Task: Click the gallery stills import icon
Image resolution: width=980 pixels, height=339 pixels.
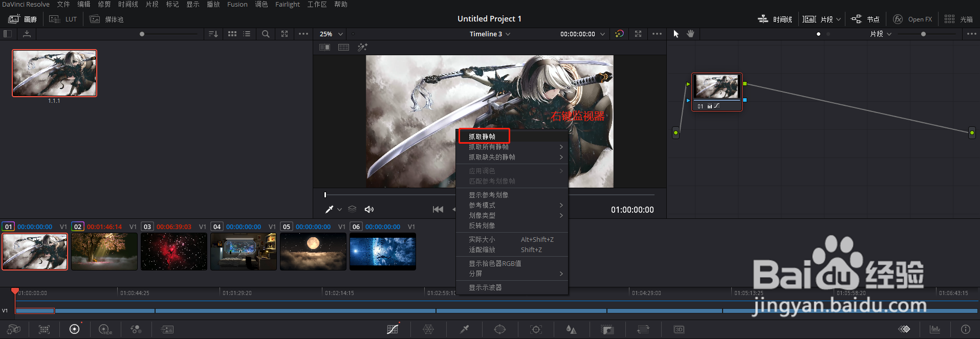Action: click(x=27, y=34)
